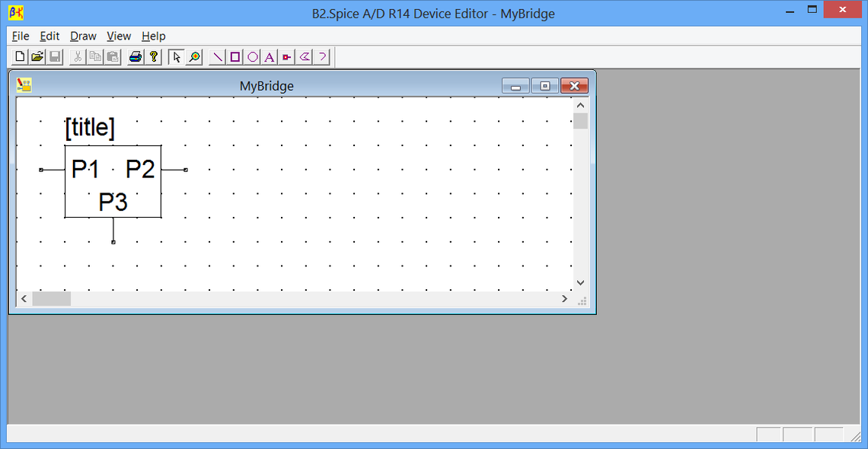Image resolution: width=868 pixels, height=449 pixels.
Task: Select the ellipse drawing tool
Action: 251,56
